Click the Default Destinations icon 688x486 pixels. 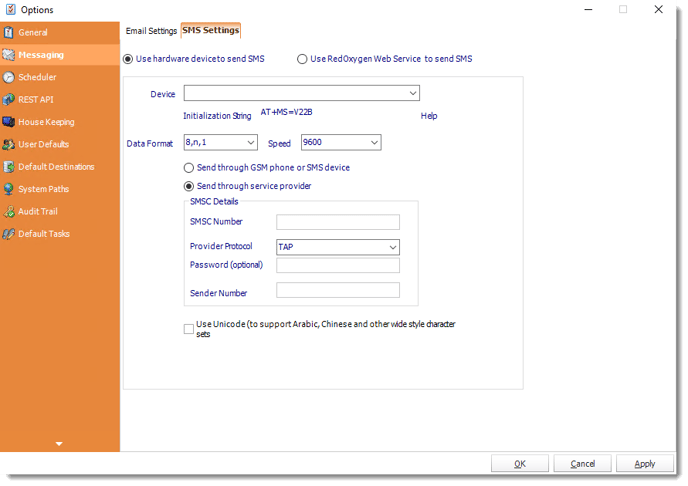(8, 167)
